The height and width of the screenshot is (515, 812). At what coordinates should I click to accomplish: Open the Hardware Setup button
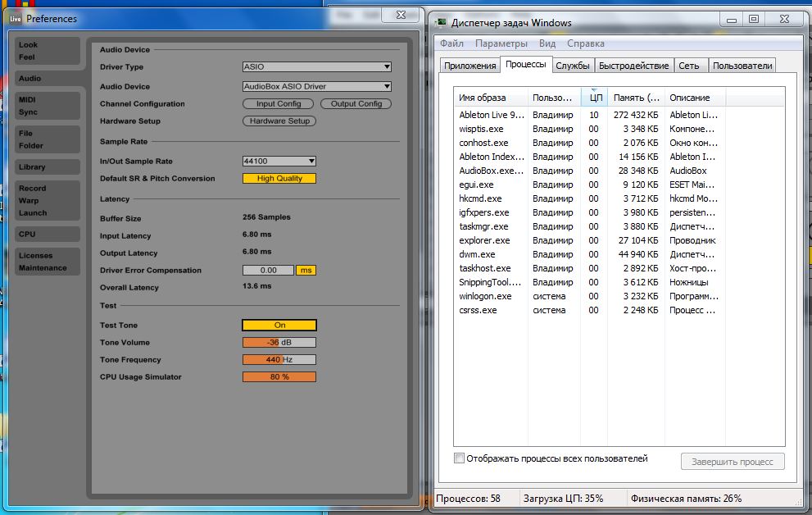[x=279, y=121]
